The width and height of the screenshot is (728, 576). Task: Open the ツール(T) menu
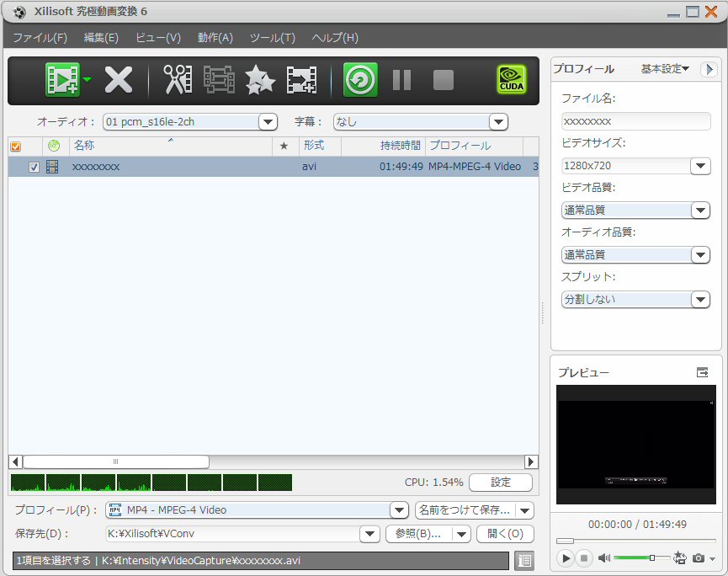272,38
